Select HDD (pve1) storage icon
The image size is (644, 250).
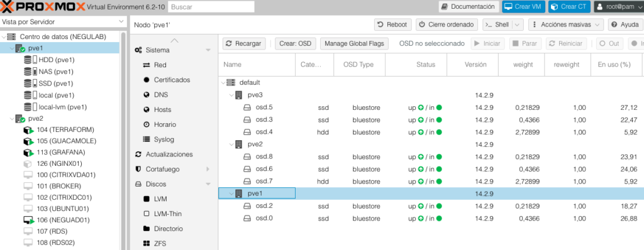pos(30,60)
